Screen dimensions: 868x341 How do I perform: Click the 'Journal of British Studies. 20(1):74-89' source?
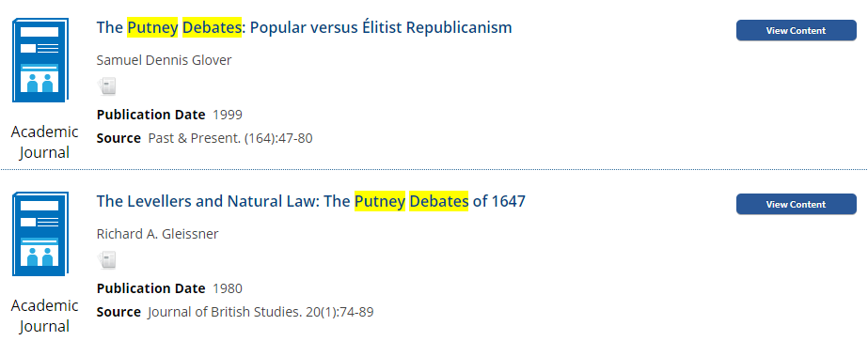click(x=260, y=312)
